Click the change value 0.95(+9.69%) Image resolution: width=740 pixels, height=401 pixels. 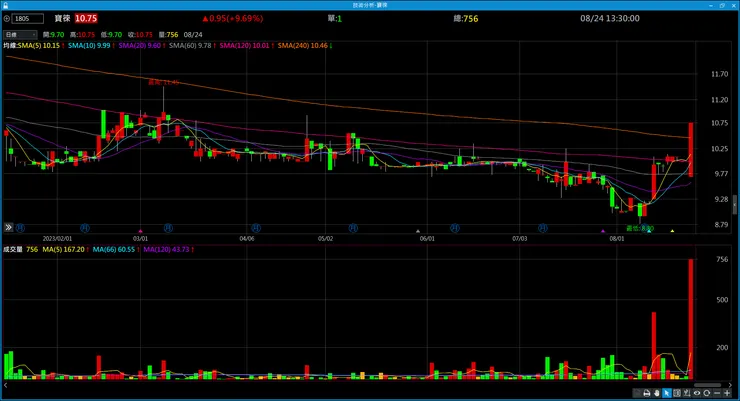tap(233, 18)
